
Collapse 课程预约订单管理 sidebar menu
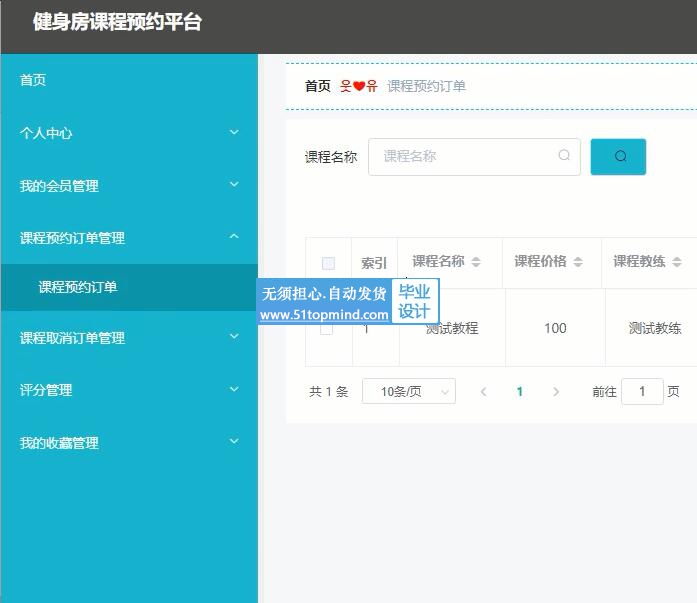tap(129, 238)
